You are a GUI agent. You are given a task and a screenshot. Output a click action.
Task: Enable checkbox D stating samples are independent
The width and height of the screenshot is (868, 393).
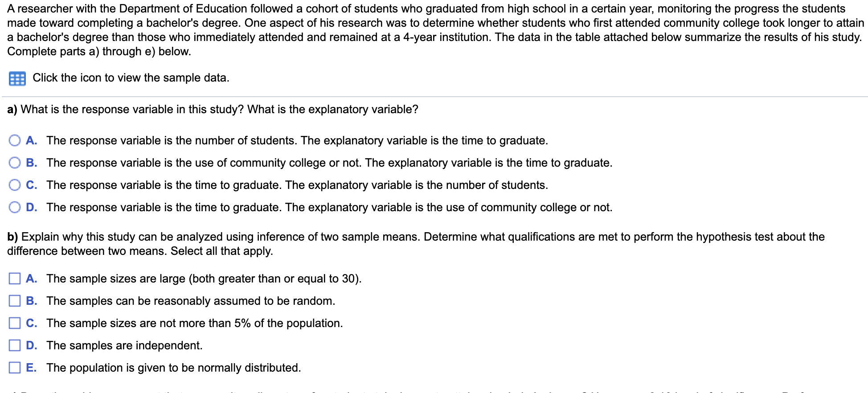pyautogui.click(x=15, y=345)
